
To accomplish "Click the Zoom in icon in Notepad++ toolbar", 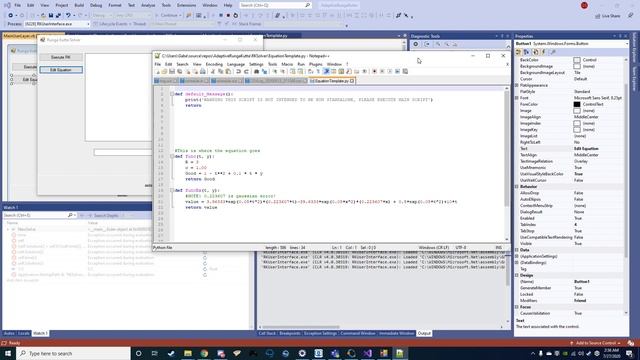I will 275,71.
